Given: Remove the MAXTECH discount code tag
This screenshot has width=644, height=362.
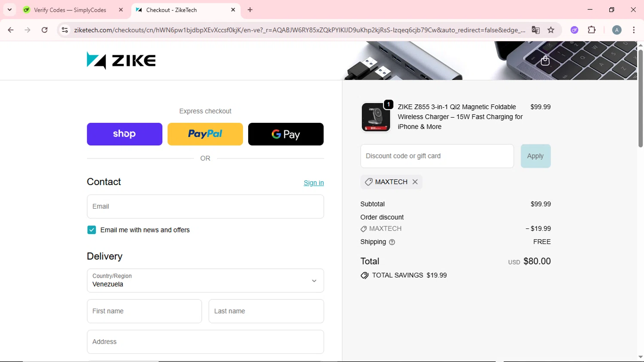Looking at the screenshot, I should [x=415, y=182].
